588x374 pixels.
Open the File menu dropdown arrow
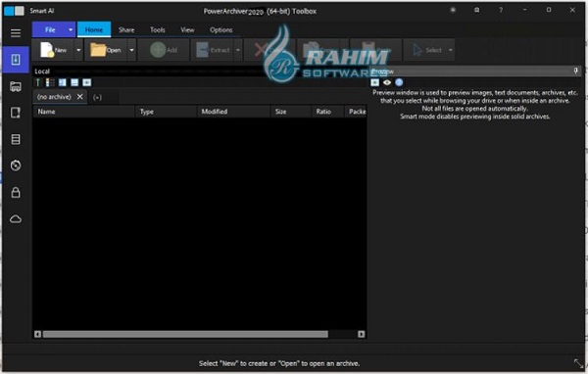coord(71,29)
